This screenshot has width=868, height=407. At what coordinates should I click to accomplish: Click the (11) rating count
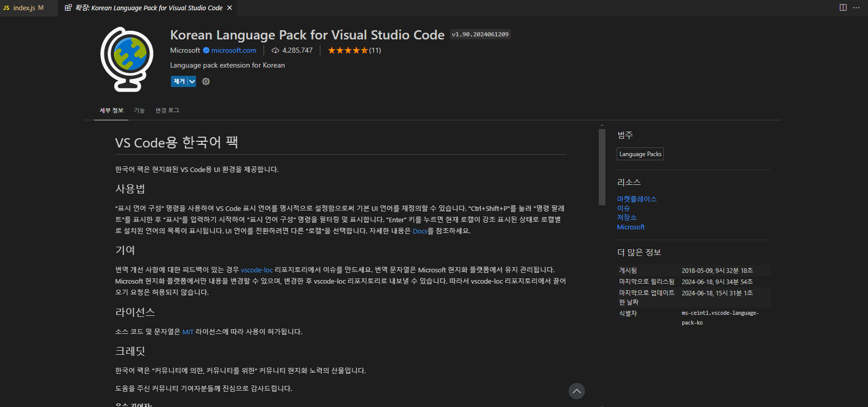point(375,50)
